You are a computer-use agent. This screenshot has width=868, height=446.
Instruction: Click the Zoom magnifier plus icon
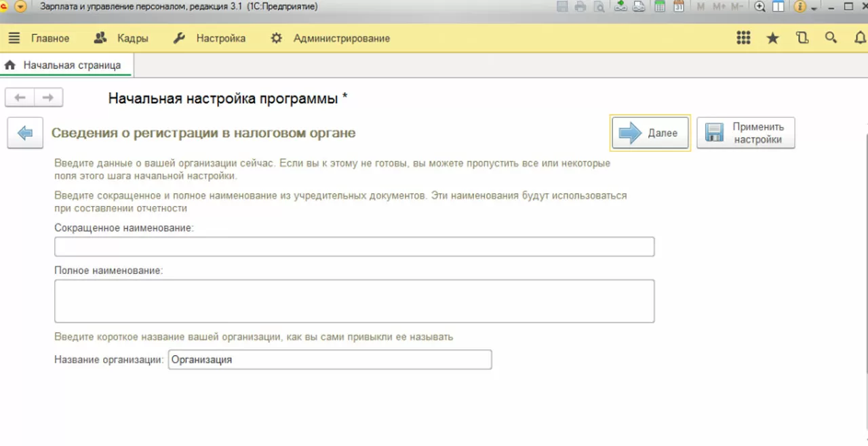pyautogui.click(x=760, y=7)
